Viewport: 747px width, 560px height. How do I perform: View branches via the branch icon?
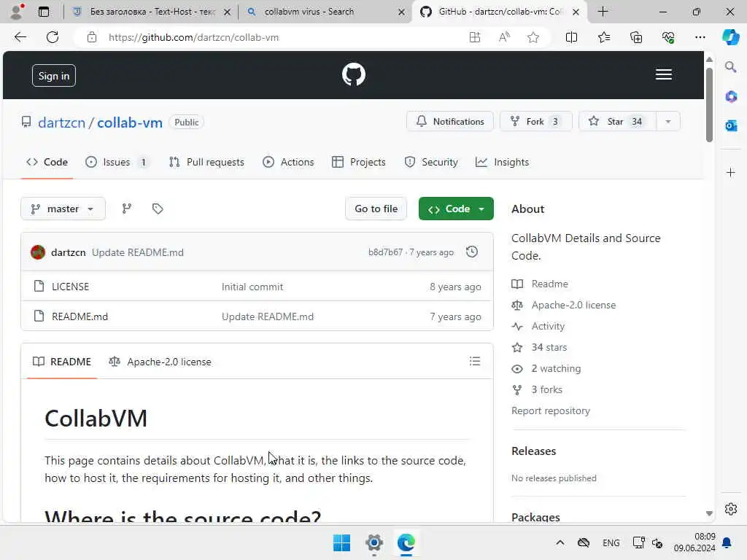127,209
